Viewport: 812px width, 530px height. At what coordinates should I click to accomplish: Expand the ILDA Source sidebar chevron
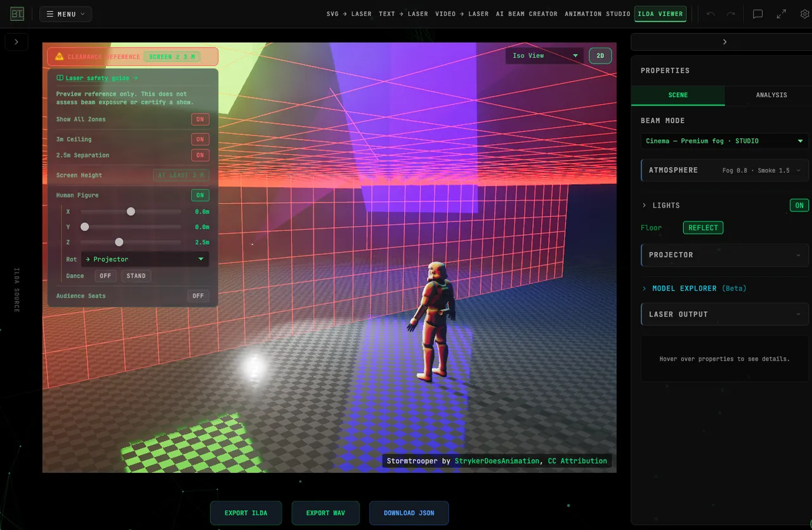[16, 42]
